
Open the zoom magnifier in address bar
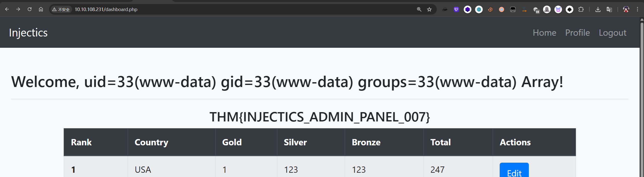click(x=419, y=9)
